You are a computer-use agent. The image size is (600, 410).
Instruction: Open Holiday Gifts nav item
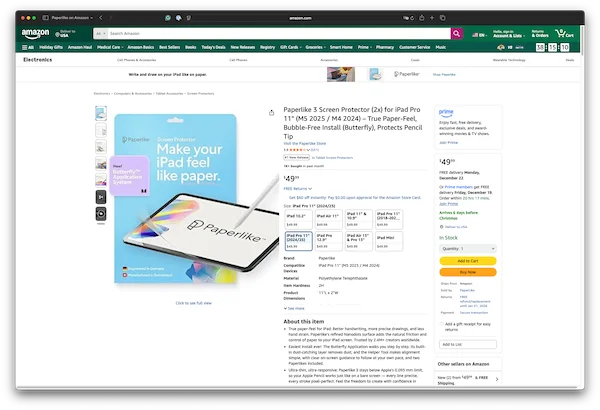click(51, 47)
